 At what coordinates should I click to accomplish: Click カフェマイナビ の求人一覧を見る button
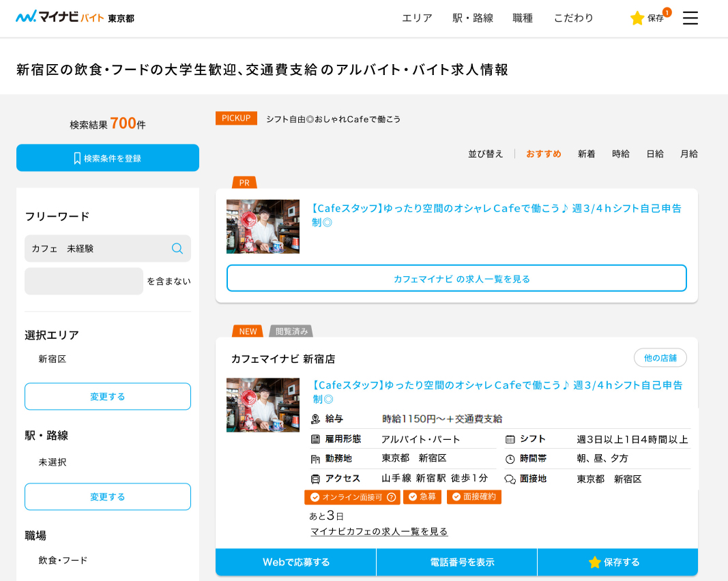[456, 278]
